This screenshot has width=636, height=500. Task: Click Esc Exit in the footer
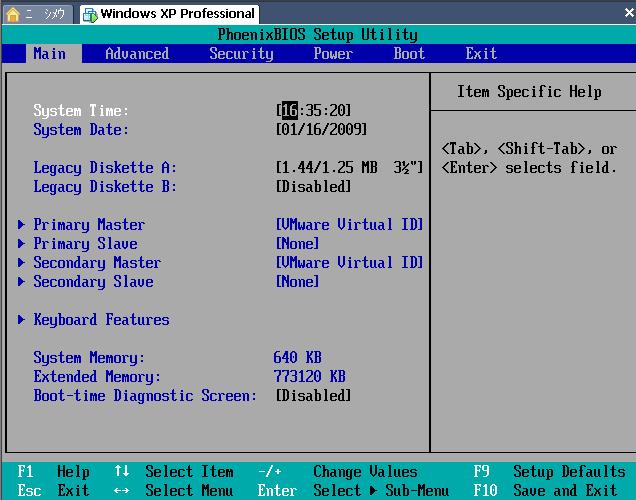click(54, 491)
